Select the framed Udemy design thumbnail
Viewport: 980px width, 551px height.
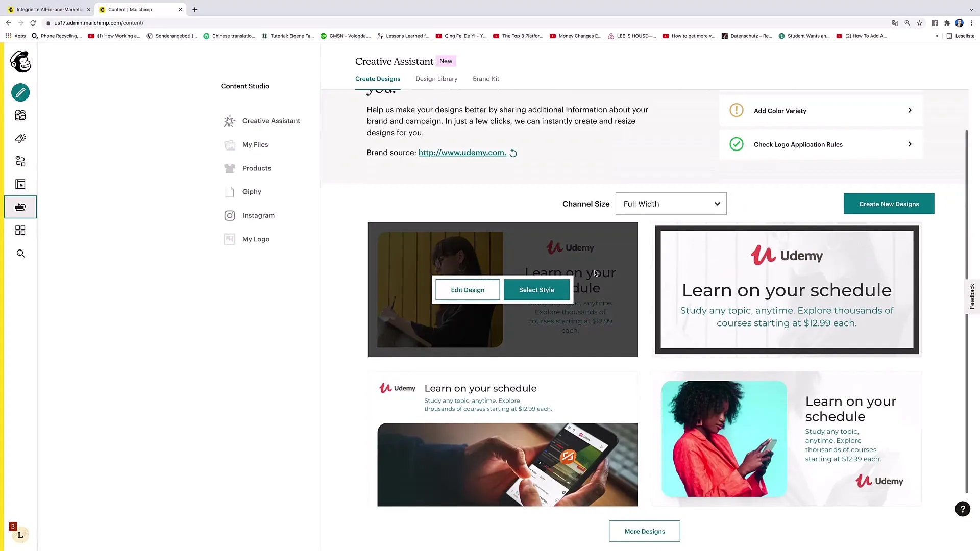pos(787,289)
